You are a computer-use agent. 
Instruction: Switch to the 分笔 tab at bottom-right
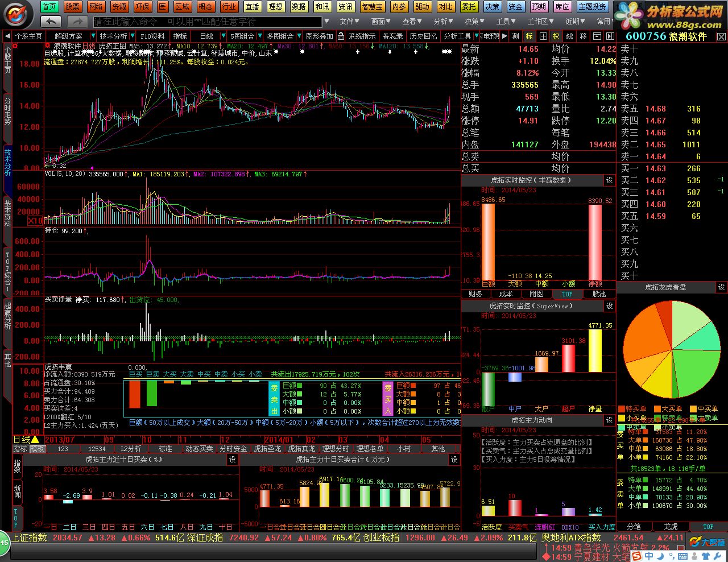(634, 527)
